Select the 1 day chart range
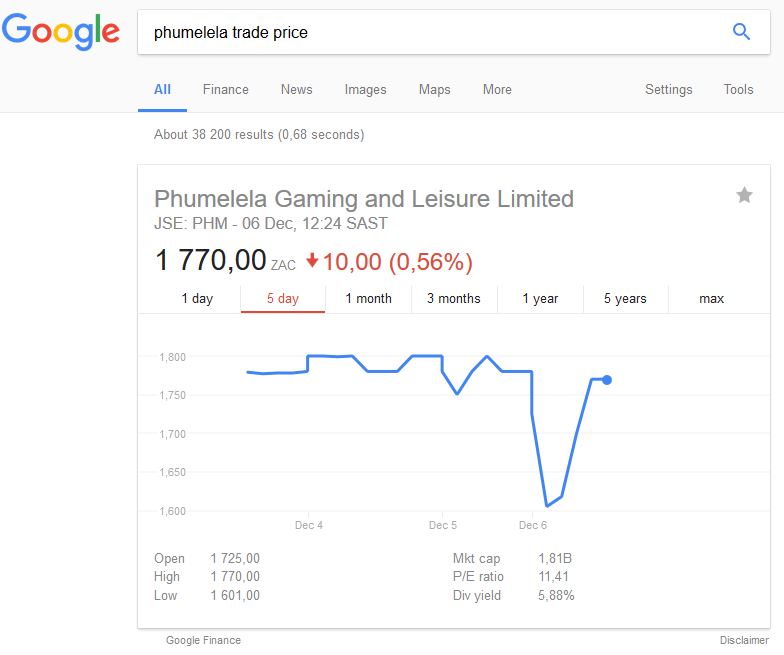Image resolution: width=784 pixels, height=655 pixels. pyautogui.click(x=197, y=298)
